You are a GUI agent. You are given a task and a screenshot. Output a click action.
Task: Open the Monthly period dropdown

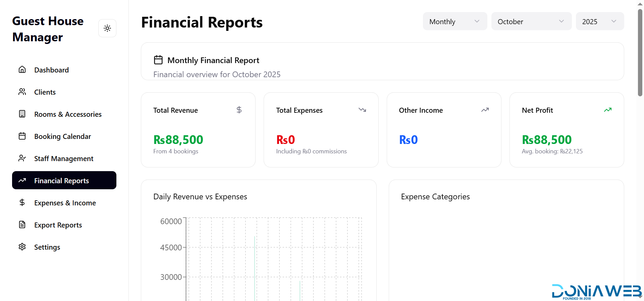click(454, 21)
